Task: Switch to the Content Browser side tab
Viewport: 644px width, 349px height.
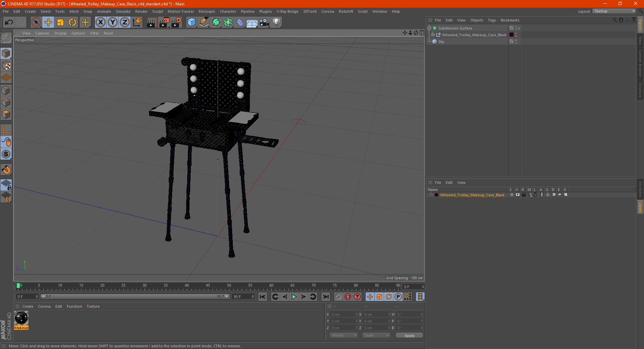Action: pyautogui.click(x=640, y=63)
